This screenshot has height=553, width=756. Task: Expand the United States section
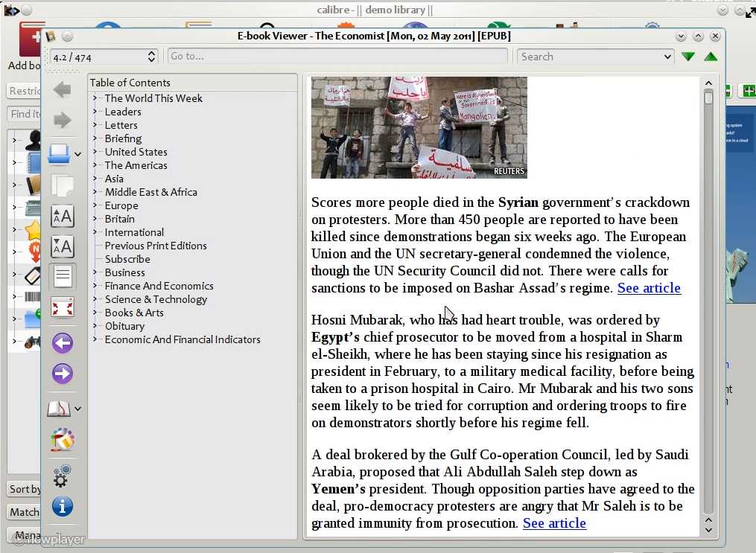[95, 152]
